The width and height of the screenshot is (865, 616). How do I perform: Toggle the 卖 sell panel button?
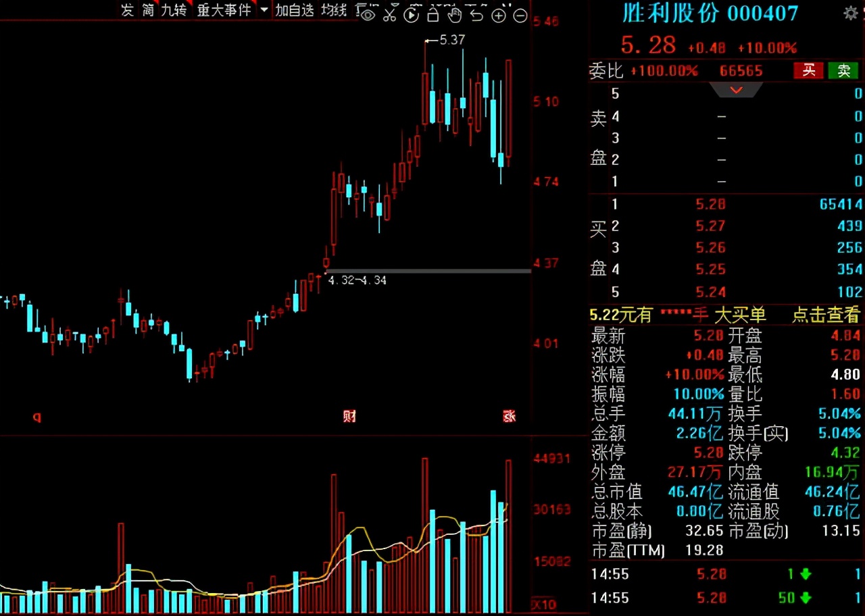click(843, 70)
